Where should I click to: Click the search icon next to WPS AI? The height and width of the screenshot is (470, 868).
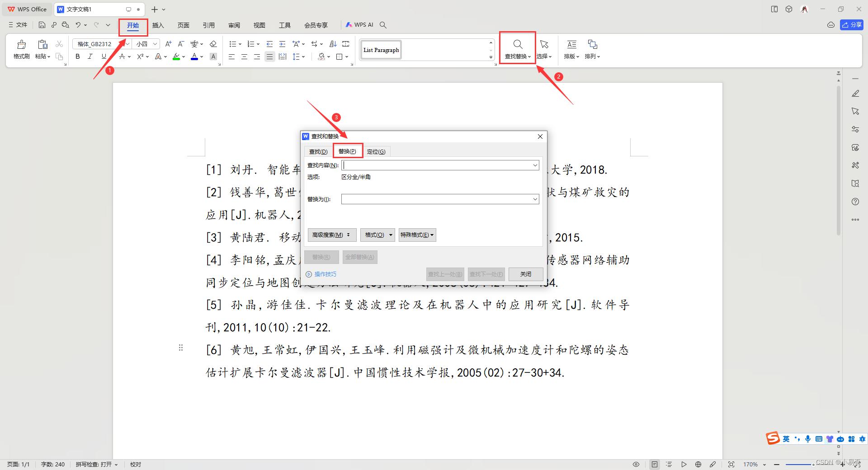[x=383, y=25]
